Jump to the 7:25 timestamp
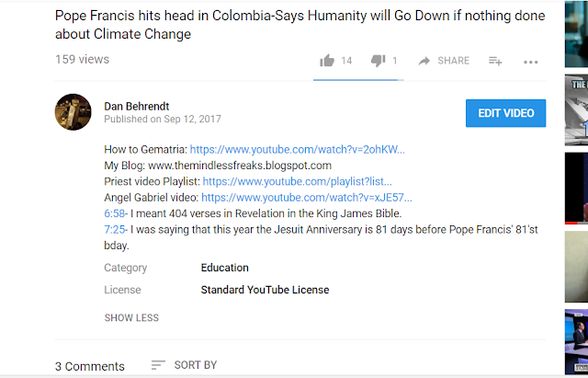 coord(114,229)
